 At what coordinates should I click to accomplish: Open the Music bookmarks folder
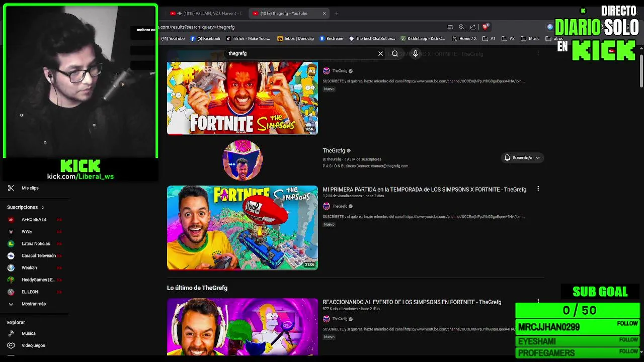[x=530, y=39]
